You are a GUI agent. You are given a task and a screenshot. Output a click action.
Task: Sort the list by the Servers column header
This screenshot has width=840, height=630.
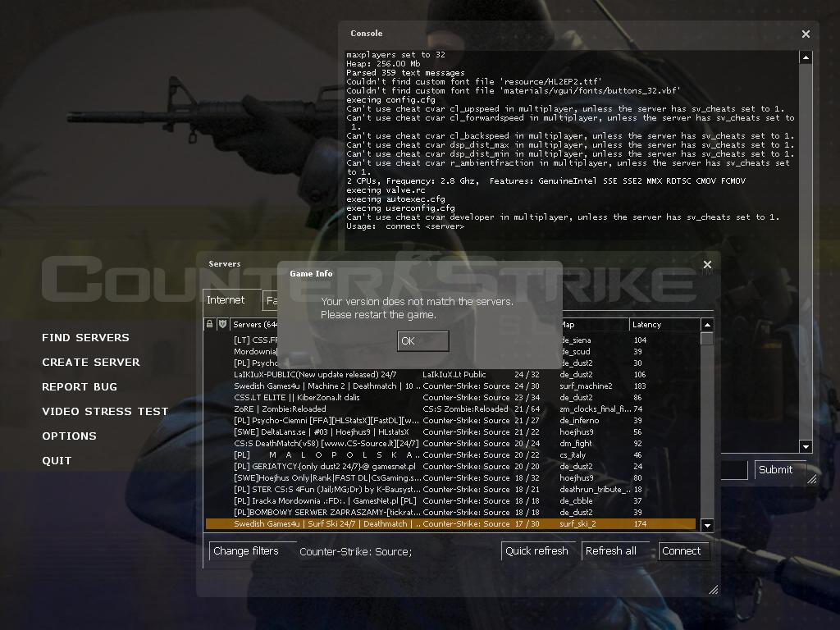(x=255, y=325)
